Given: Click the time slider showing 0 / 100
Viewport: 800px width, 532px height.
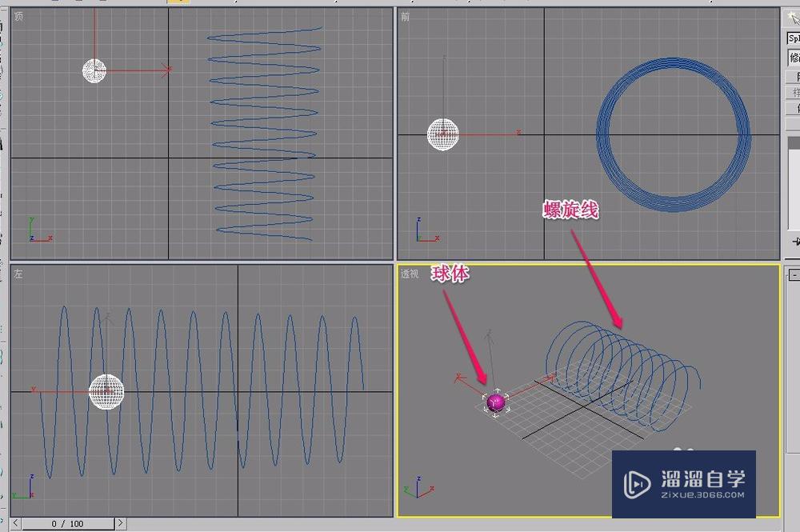Looking at the screenshot, I should pyautogui.click(x=68, y=523).
